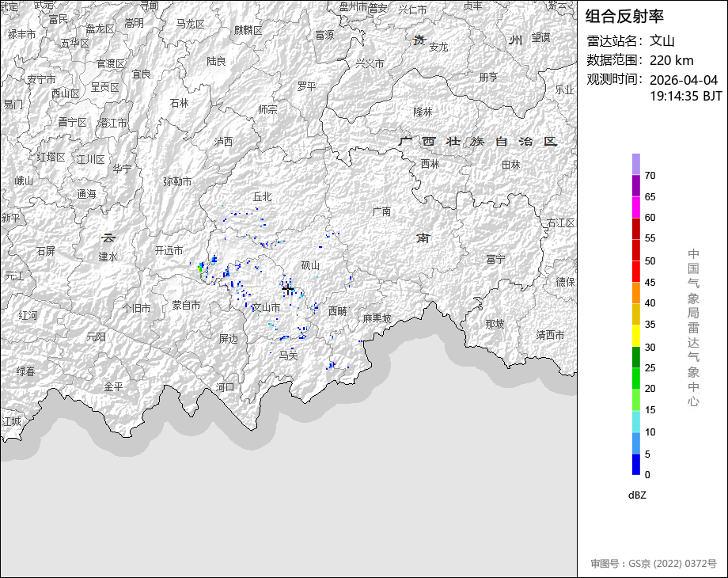This screenshot has height=578, width=728.
Task: Pick the yellow swatch between 30 and 35
Action: 635,336
